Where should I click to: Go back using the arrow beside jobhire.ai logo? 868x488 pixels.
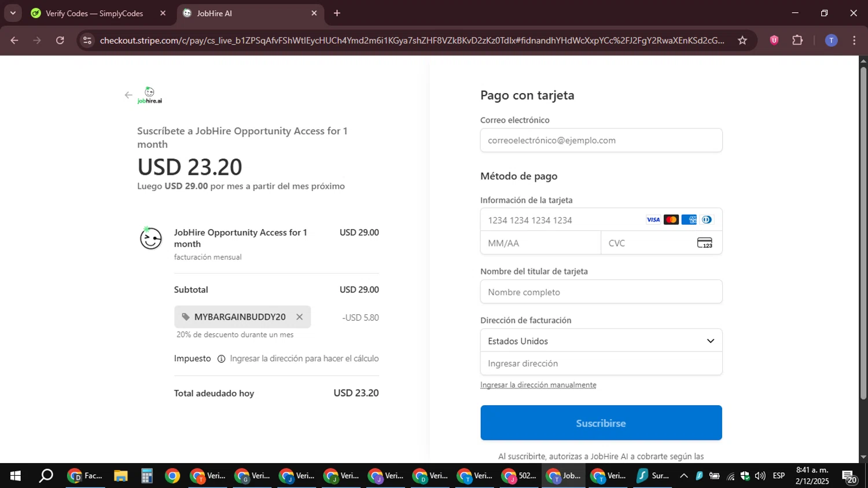pyautogui.click(x=128, y=96)
